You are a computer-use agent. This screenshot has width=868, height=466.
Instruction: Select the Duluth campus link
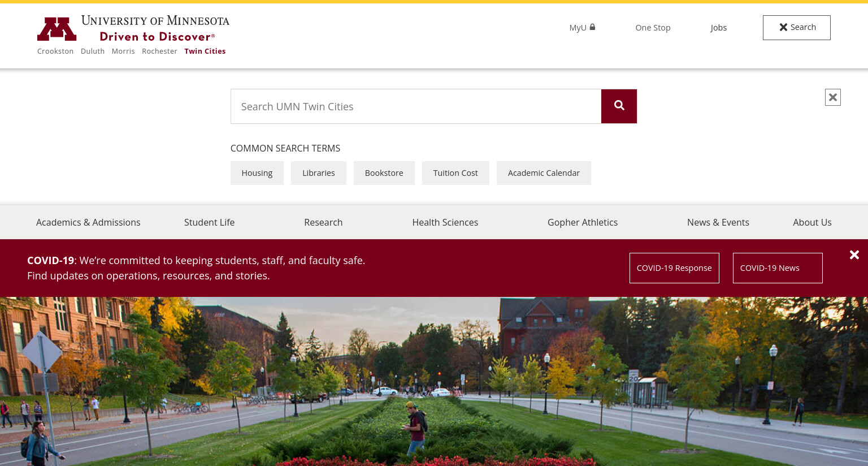[x=93, y=51]
